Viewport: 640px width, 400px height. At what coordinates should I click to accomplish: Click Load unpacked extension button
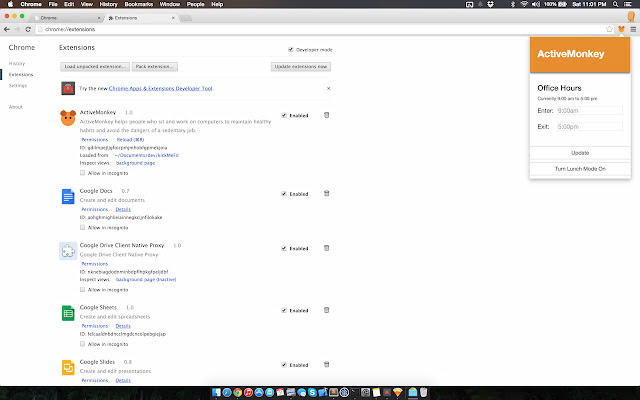[95, 67]
